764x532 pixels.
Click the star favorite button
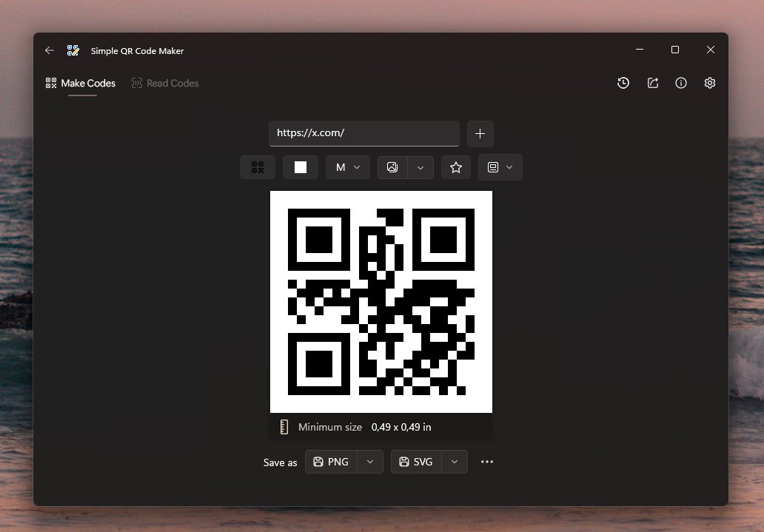click(456, 167)
